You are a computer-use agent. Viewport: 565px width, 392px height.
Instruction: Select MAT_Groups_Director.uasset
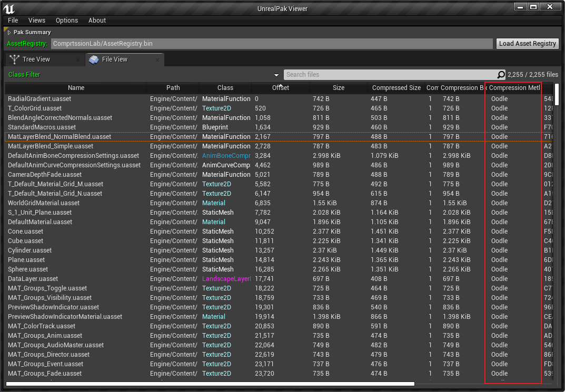coord(279,355)
